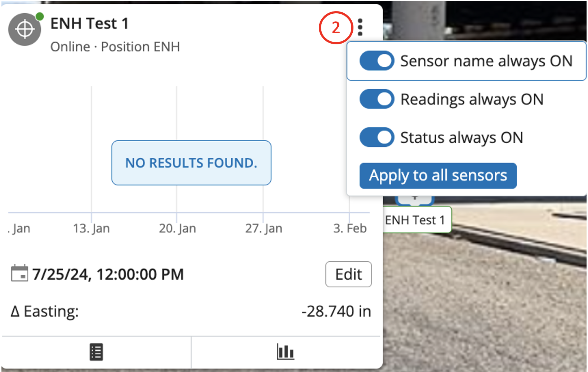Click the 27. Jan axis marker
The height and width of the screenshot is (372, 588).
[263, 229]
